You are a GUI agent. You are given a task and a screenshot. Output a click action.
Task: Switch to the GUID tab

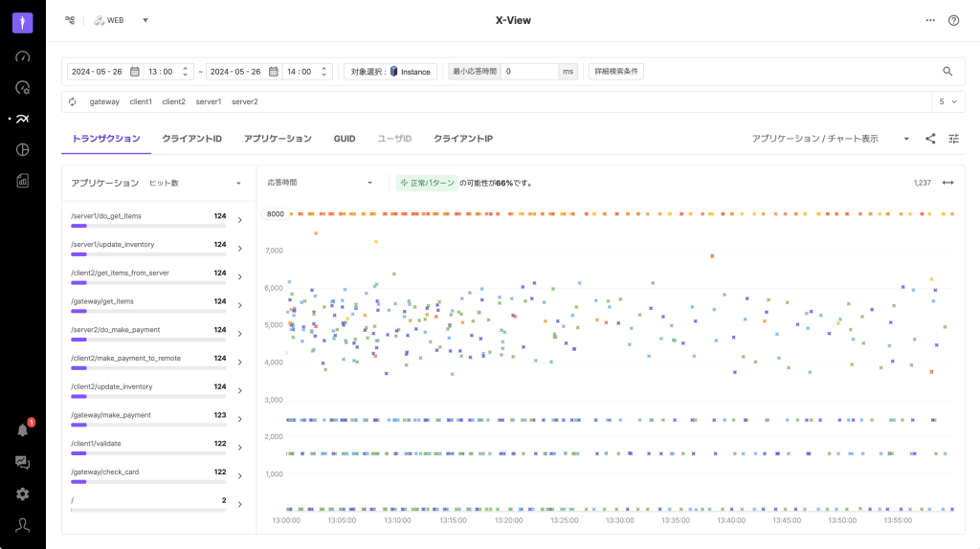click(344, 139)
